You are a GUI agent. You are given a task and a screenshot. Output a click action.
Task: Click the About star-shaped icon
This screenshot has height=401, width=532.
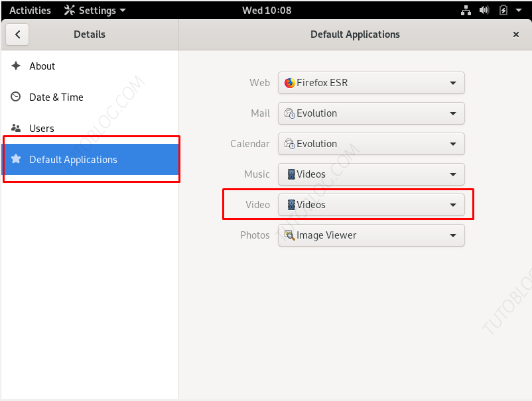tap(16, 66)
